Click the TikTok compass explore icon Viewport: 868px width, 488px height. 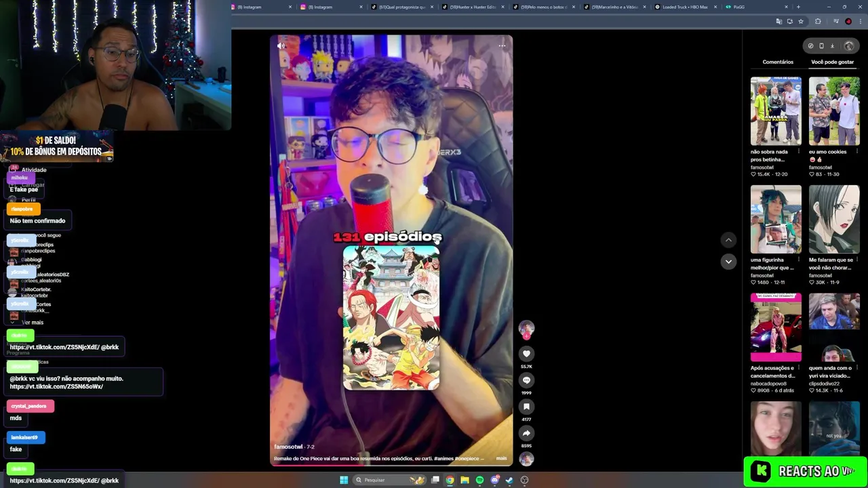810,46
